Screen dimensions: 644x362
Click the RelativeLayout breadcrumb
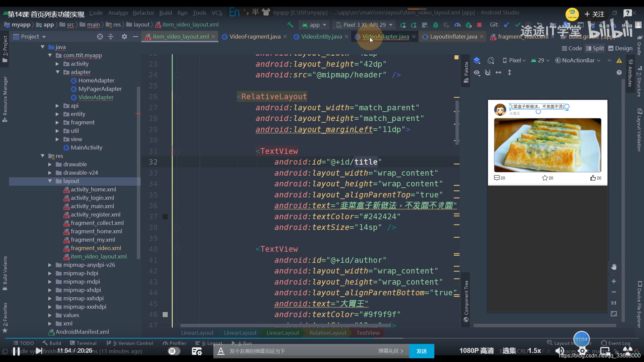(328, 333)
